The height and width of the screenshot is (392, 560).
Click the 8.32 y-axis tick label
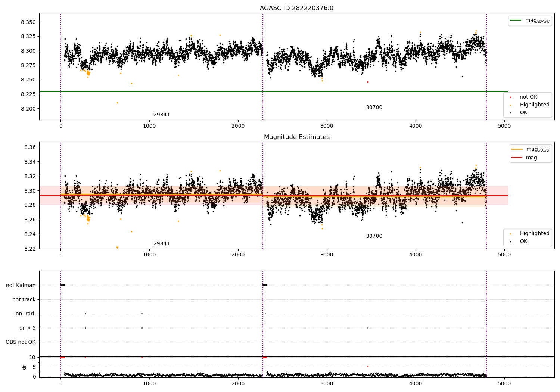point(30,176)
